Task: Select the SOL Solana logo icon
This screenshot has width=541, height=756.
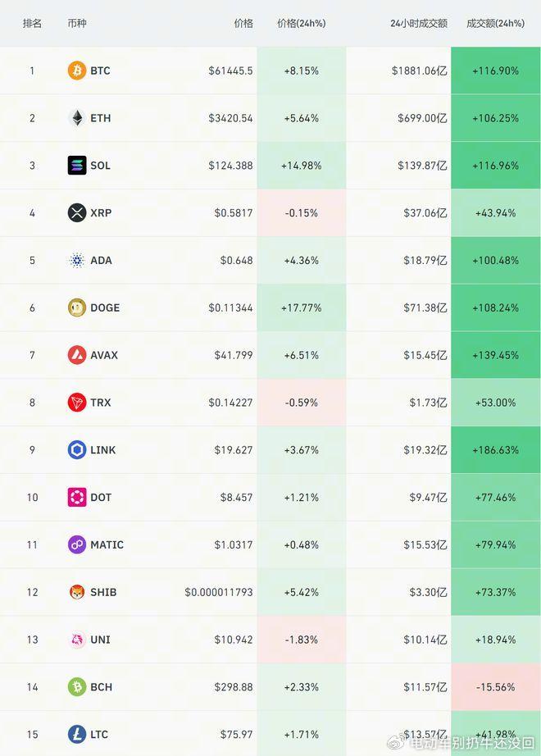Action: pos(77,166)
